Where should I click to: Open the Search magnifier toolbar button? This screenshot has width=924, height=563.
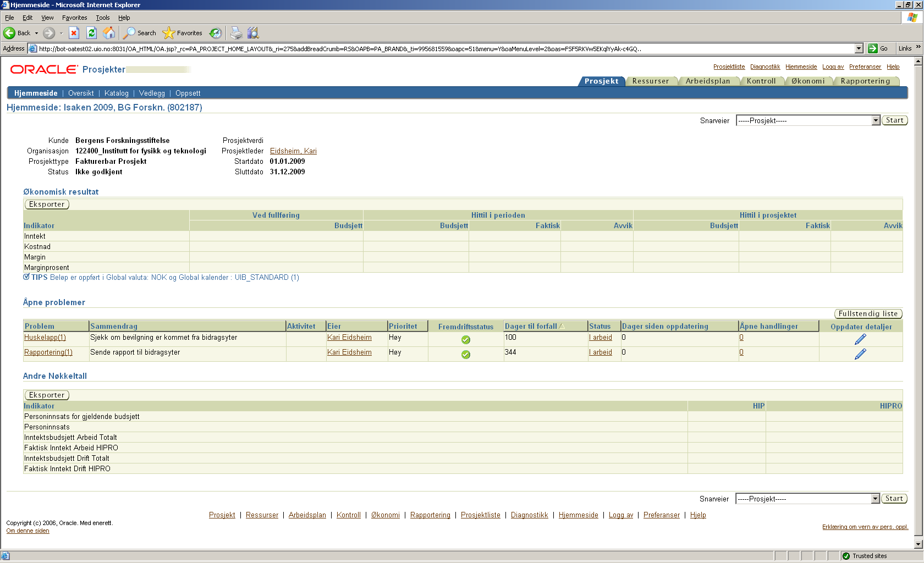[x=140, y=33]
